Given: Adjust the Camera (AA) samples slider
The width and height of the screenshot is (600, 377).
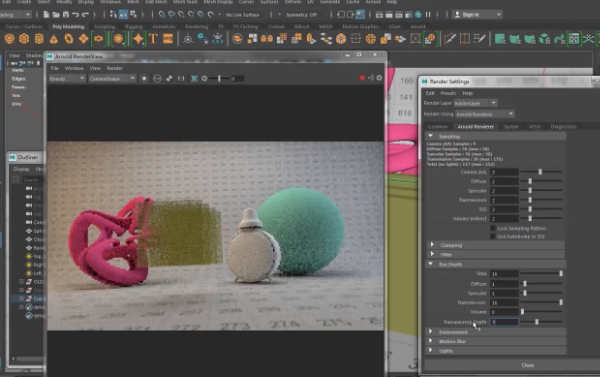Looking at the screenshot, I should pyautogui.click(x=541, y=172).
